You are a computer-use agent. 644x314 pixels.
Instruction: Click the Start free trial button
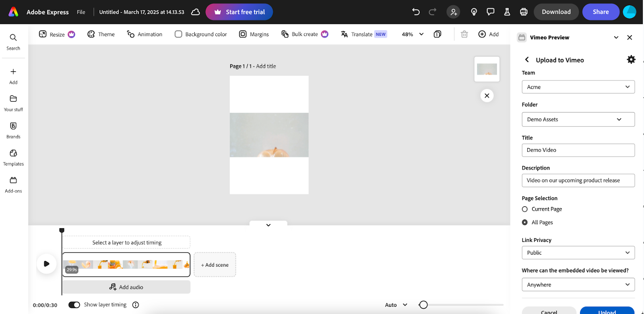pyautogui.click(x=239, y=12)
